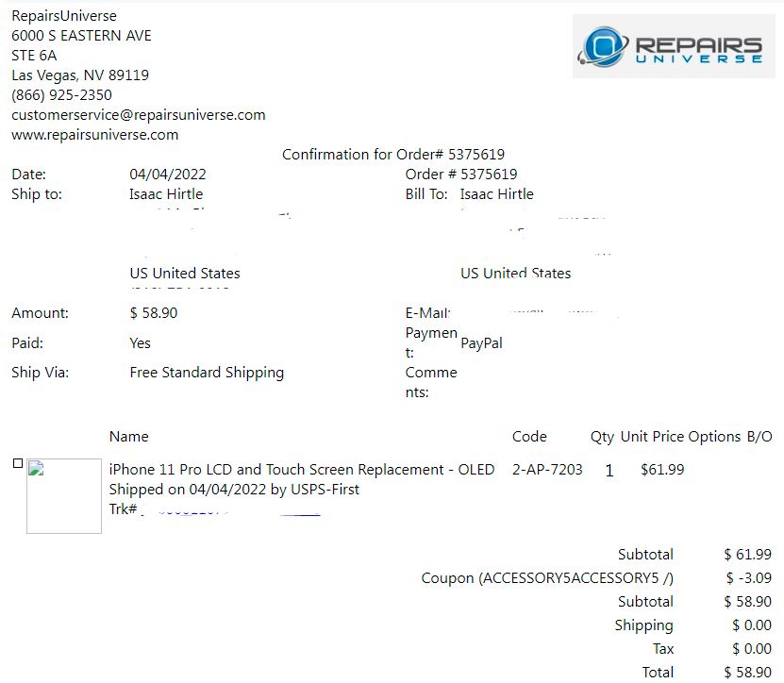Image resolution: width=784 pixels, height=683 pixels.
Task: Click the Name column header
Action: tap(128, 437)
